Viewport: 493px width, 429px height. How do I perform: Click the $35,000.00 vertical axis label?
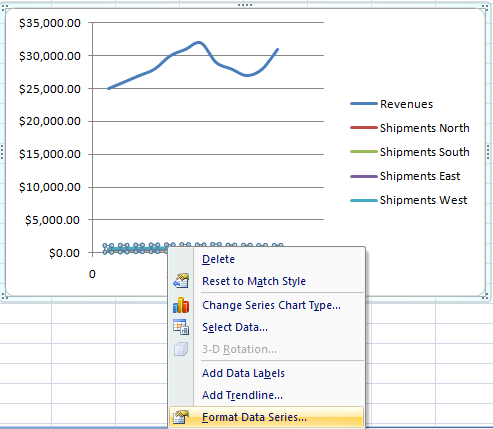(x=50, y=23)
